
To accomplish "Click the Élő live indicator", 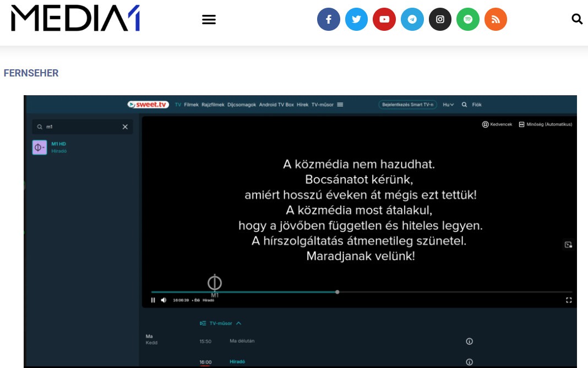I will tap(197, 300).
